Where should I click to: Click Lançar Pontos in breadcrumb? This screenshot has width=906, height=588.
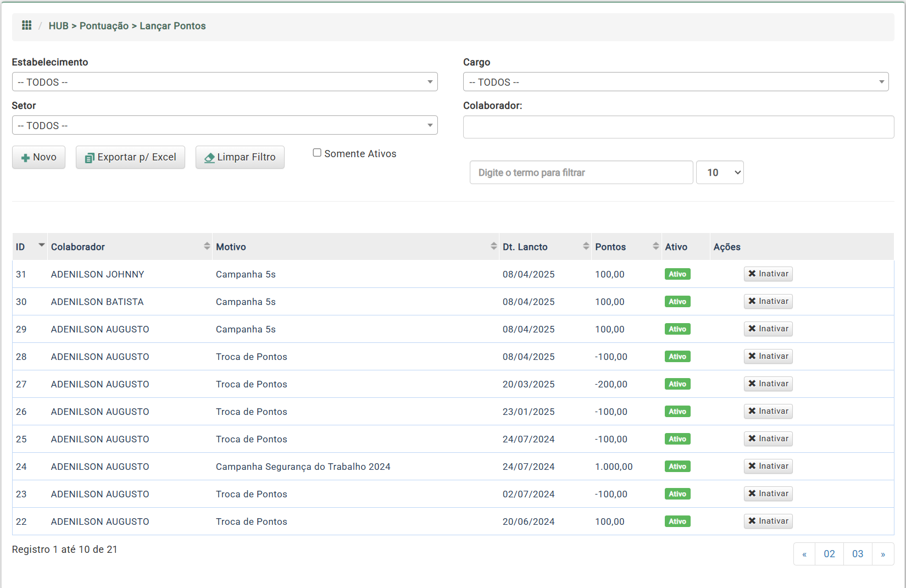click(173, 26)
